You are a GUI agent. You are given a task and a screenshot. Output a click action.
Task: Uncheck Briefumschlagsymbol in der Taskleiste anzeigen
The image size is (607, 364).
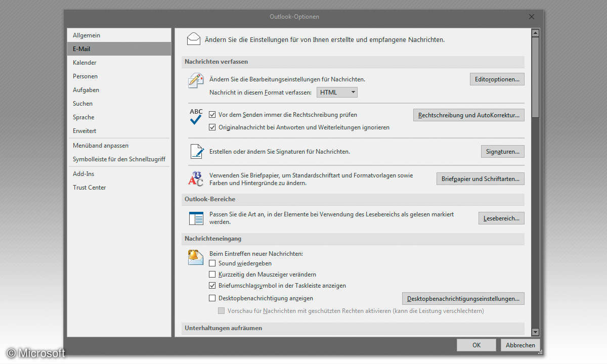212,285
